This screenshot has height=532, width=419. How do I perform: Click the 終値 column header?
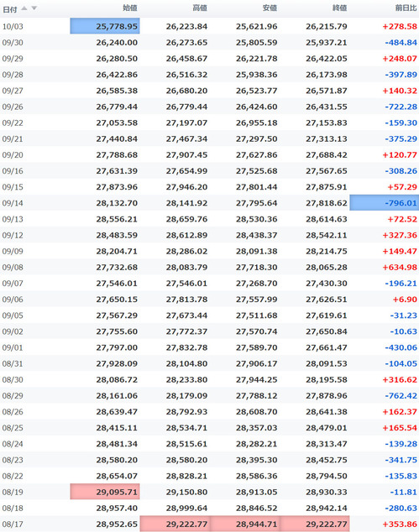[x=340, y=8]
